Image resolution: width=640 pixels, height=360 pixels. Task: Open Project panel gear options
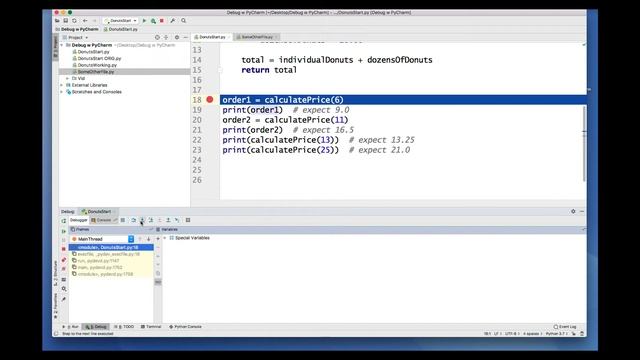pyautogui.click(x=177, y=38)
